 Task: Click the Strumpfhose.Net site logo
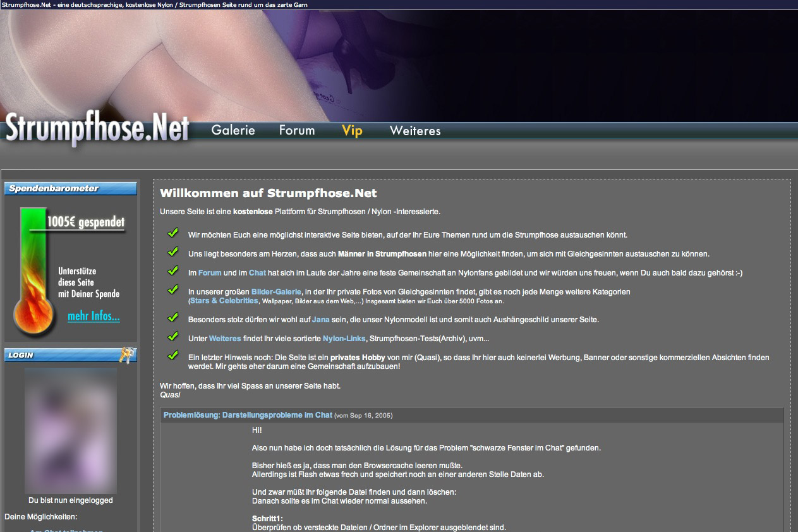pos(97,129)
